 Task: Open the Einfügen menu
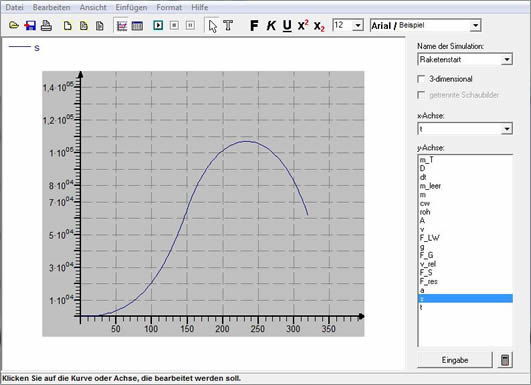pos(131,7)
